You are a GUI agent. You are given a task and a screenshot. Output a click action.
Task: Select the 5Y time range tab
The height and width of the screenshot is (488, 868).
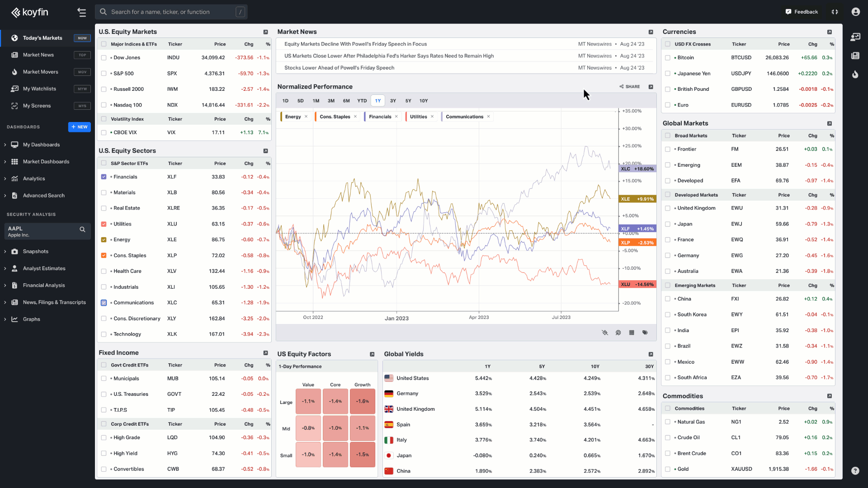tap(408, 101)
